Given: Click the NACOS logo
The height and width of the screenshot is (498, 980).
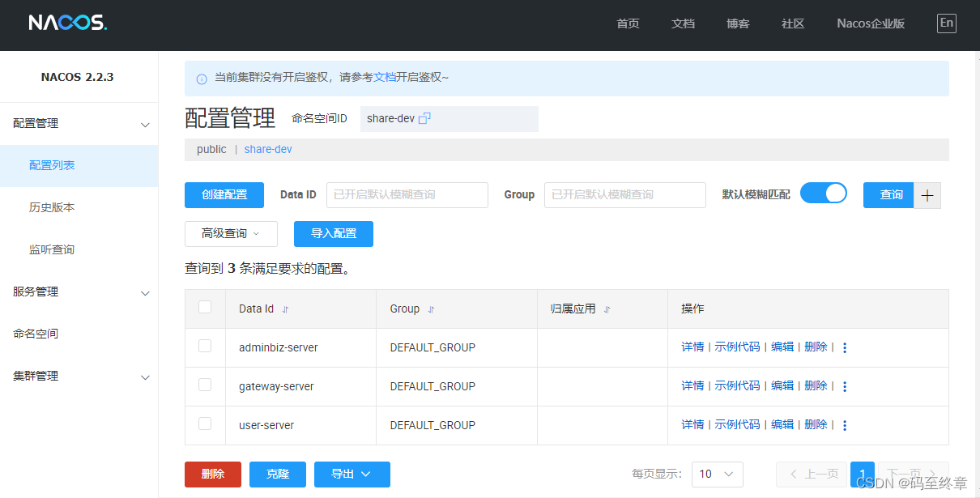Looking at the screenshot, I should 67,23.
